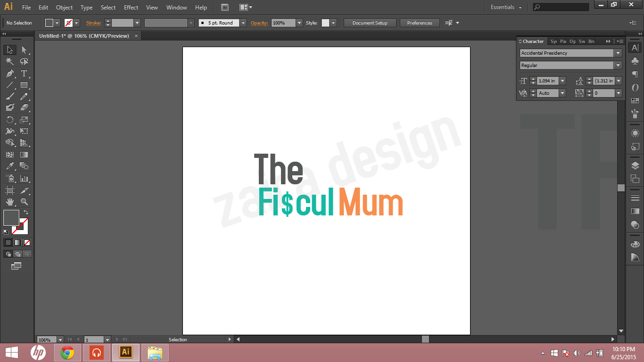Select the Selection tool

pyautogui.click(x=10, y=49)
